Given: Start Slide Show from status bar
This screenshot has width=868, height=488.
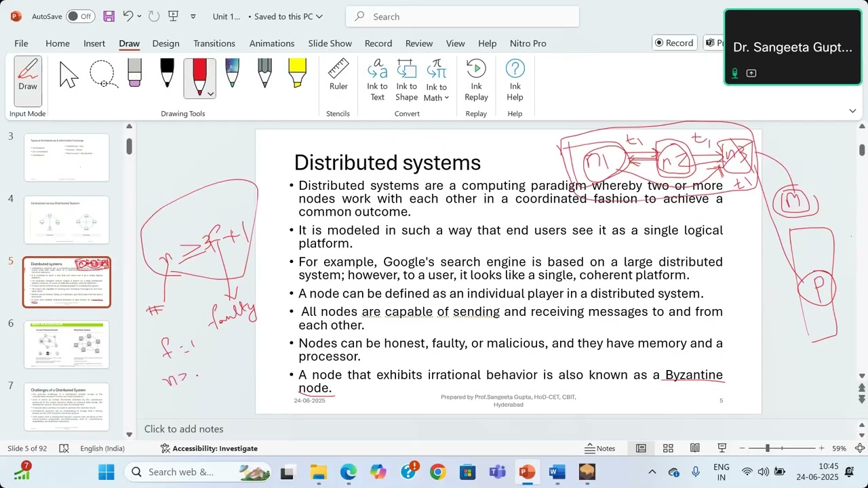Looking at the screenshot, I should coord(722,449).
